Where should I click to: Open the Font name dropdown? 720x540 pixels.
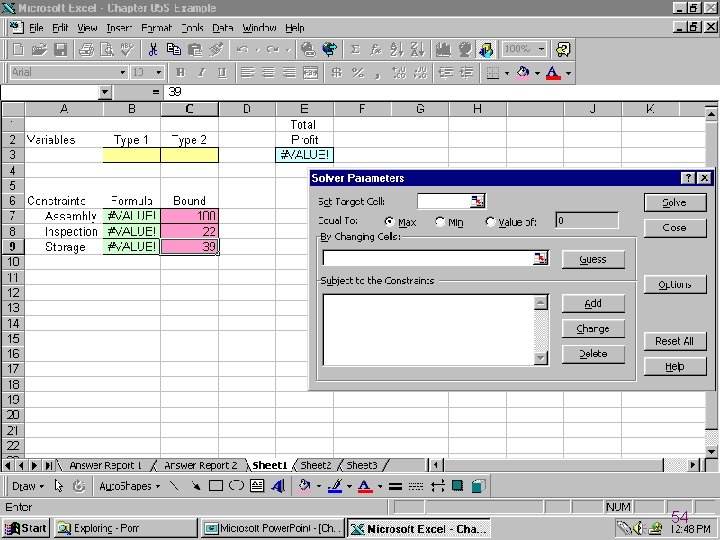click(x=123, y=73)
